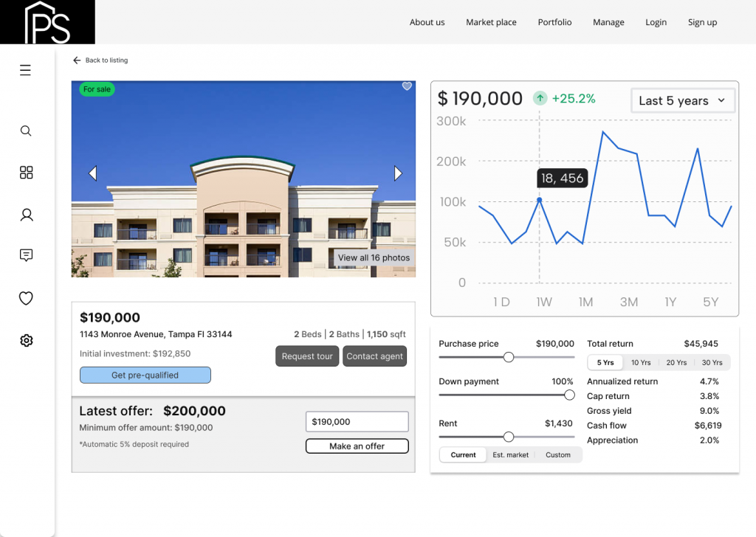Image resolution: width=756 pixels, height=537 pixels.
Task: Click the Get pre-qualified button
Action: [145, 375]
